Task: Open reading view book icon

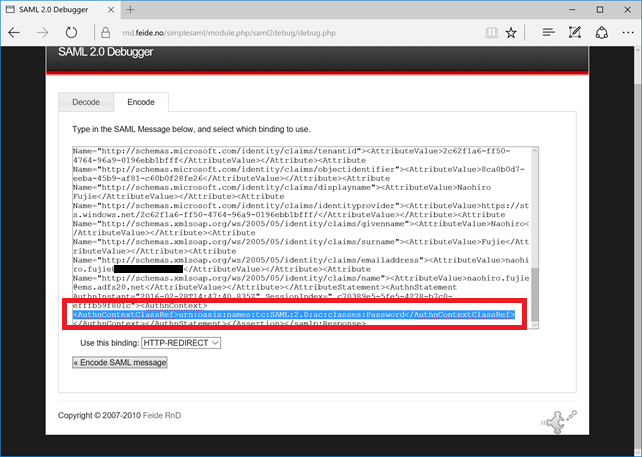Action: [491, 33]
